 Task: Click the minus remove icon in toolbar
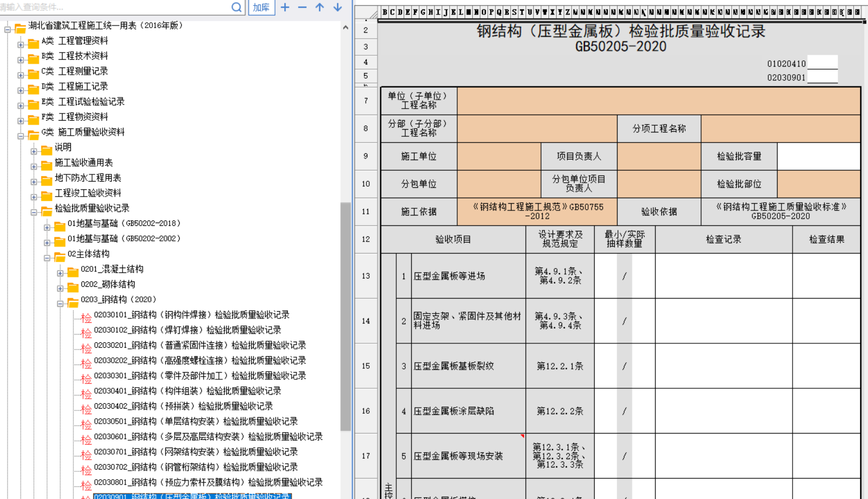point(302,7)
